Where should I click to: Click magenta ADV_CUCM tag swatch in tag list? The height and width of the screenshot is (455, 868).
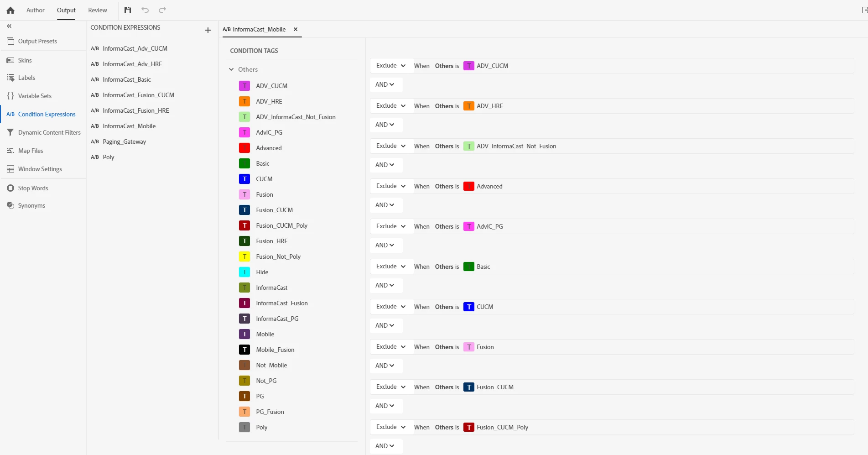[244, 86]
